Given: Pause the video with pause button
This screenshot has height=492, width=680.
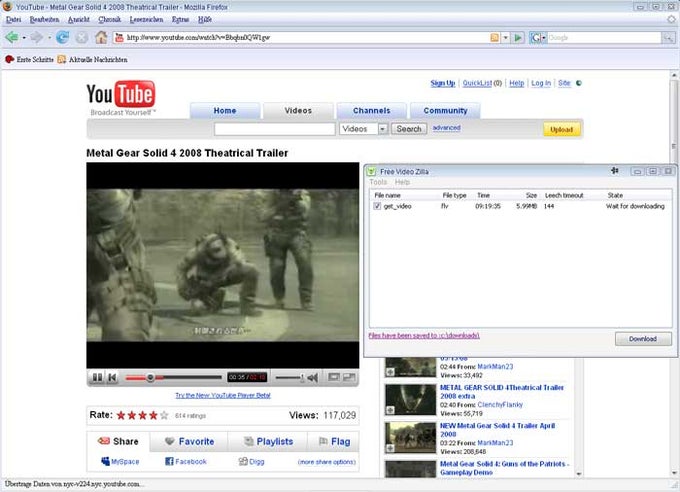Looking at the screenshot, I should pyautogui.click(x=97, y=377).
